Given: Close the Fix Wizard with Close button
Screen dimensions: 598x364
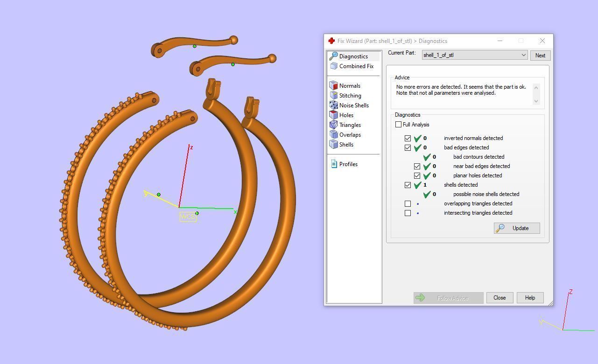Looking at the screenshot, I should (500, 298).
